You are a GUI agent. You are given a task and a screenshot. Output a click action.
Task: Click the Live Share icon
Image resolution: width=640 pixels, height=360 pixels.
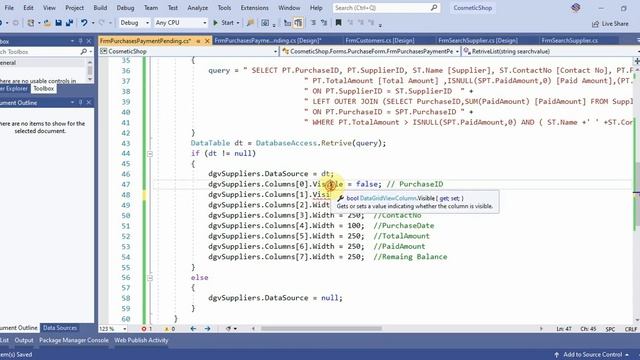596,24
